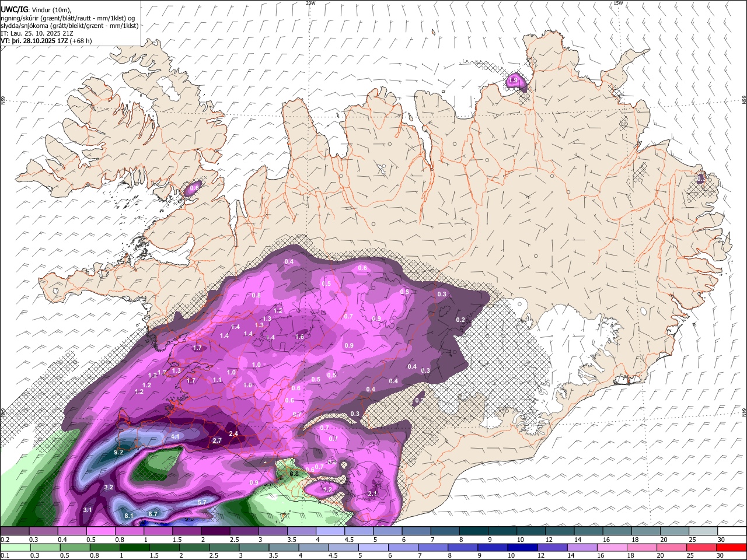Viewport: 747px width, 560px height.
Task: Click the 'VT: þri. 28.10.2025 17Z' valid time
Action: 34,41
